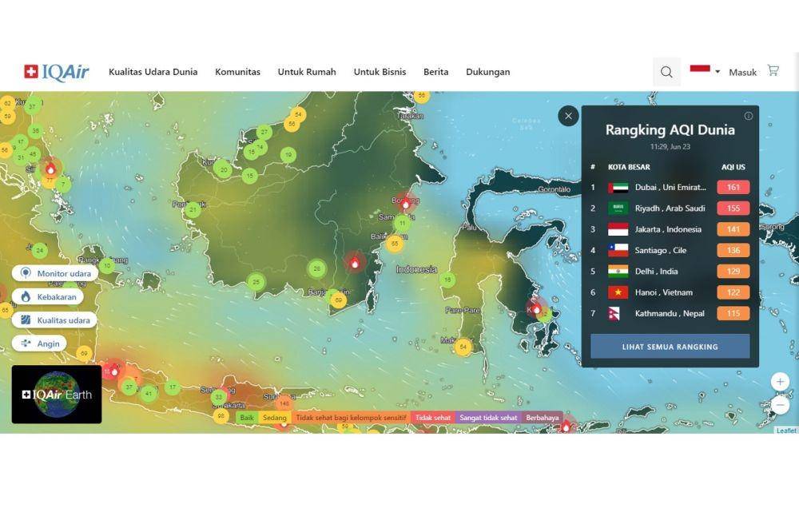Click the Indonesia country label on map
This screenshot has height=532, width=799.
point(416,269)
